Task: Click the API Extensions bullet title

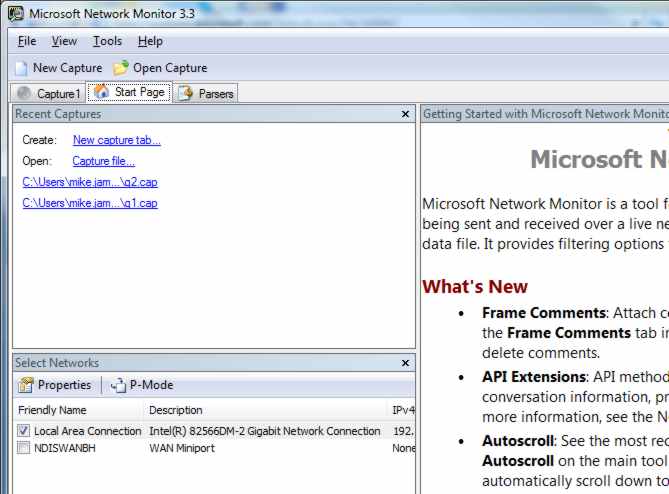Action: point(534,377)
